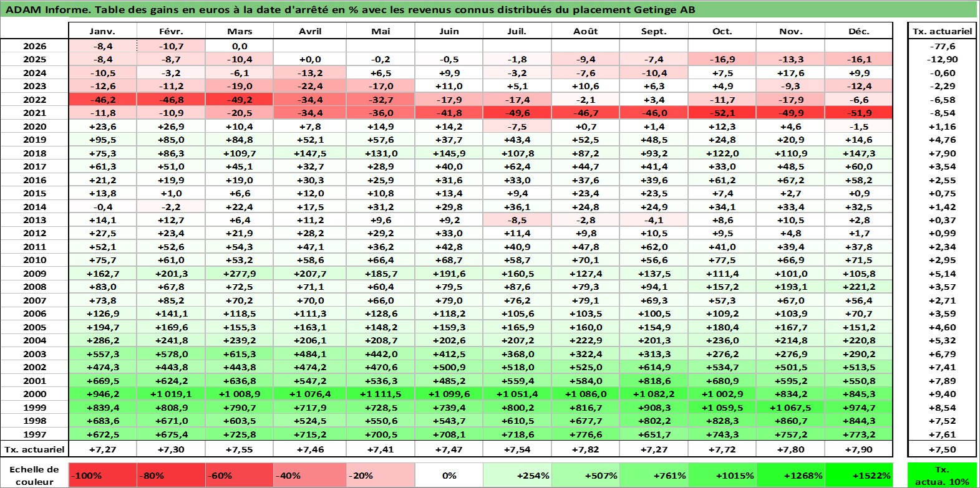Click the +776,6 cell in Août 1997
980x488 pixels.
click(x=585, y=434)
